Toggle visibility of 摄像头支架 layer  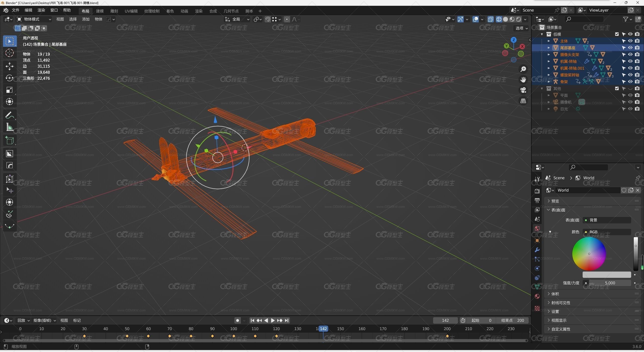click(630, 54)
